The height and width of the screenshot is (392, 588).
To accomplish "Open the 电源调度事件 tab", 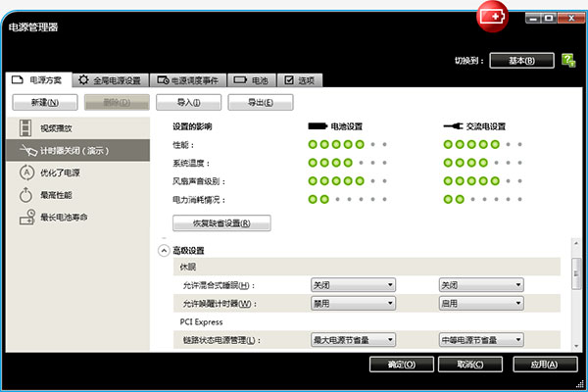I will (194, 80).
